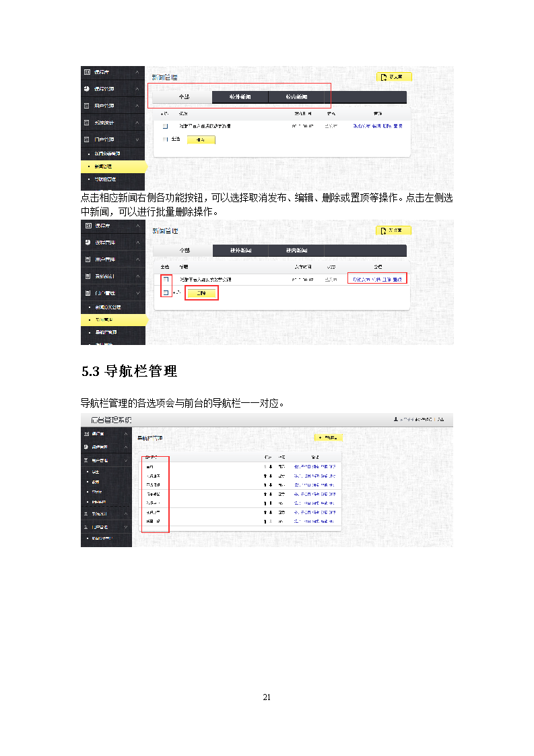534x756 pixels.
Task: Click yellow add-navigation button
Action: pyautogui.click(x=329, y=438)
